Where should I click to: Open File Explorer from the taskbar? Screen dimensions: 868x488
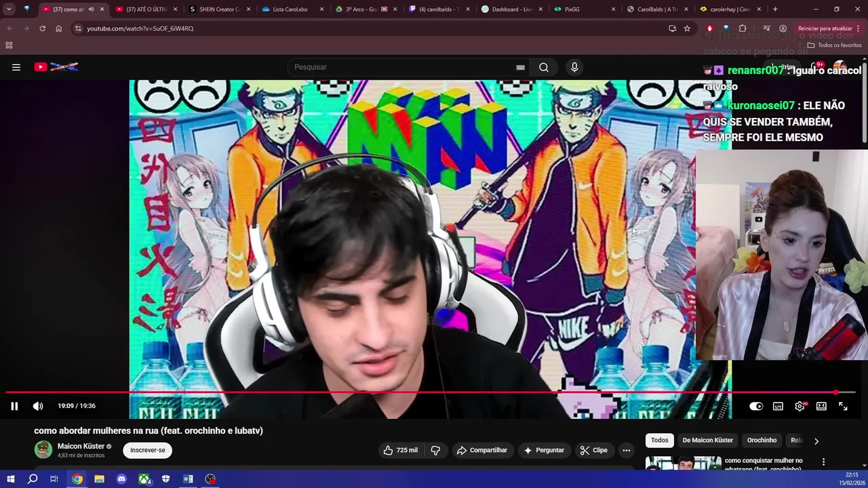(x=99, y=479)
